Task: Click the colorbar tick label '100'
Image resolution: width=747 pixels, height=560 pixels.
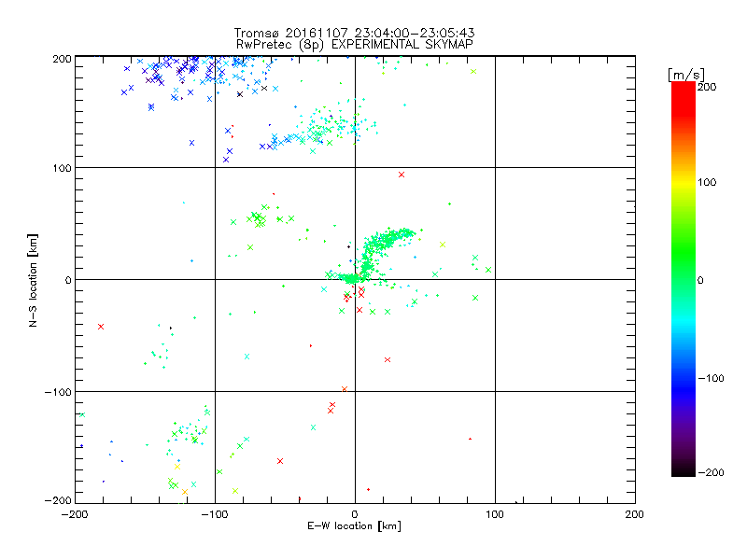Action: tap(707, 182)
